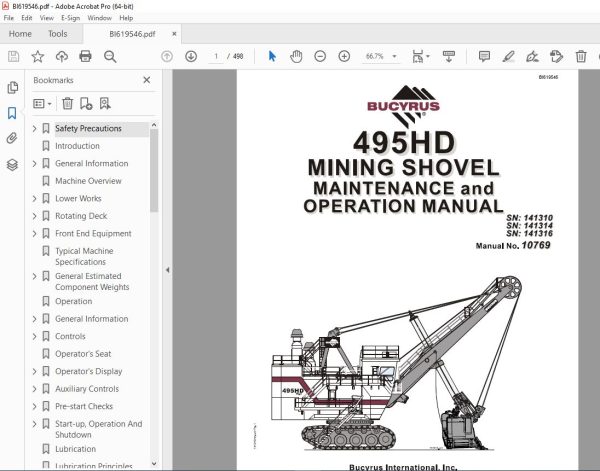Jump to Typical Machine Specifications bookmark

84,256
